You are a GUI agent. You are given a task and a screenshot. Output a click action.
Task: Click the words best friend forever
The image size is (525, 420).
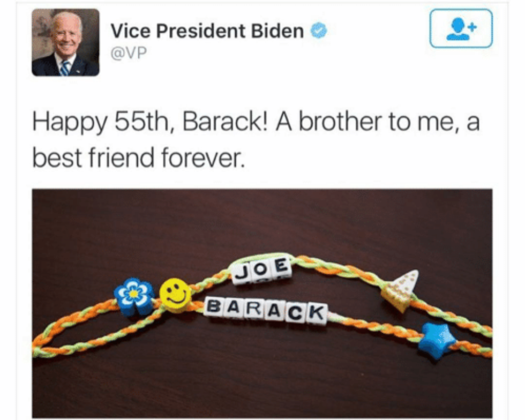139,157
